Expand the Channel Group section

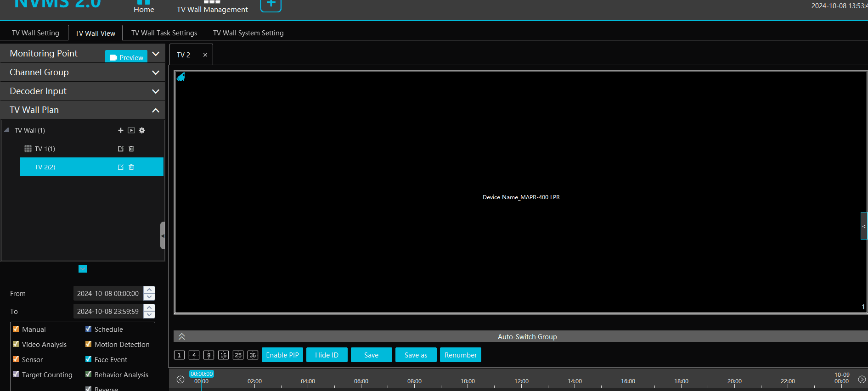(156, 73)
